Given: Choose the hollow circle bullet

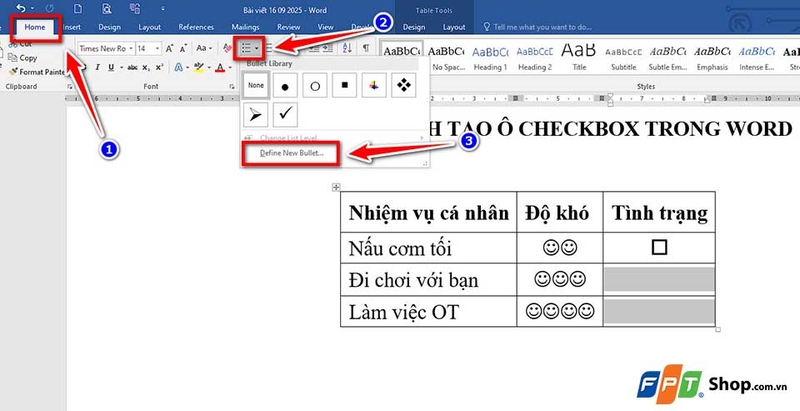Looking at the screenshot, I should [x=315, y=85].
